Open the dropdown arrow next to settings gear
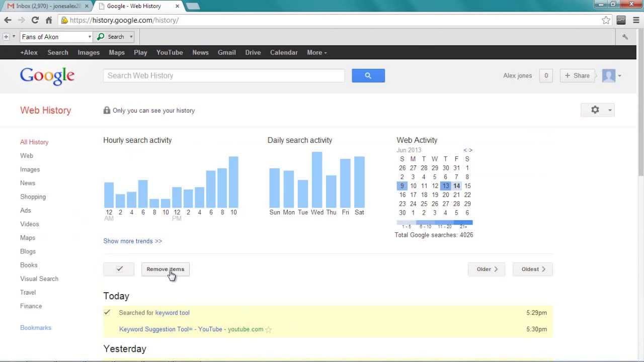Image resolution: width=644 pixels, height=362 pixels. click(610, 110)
